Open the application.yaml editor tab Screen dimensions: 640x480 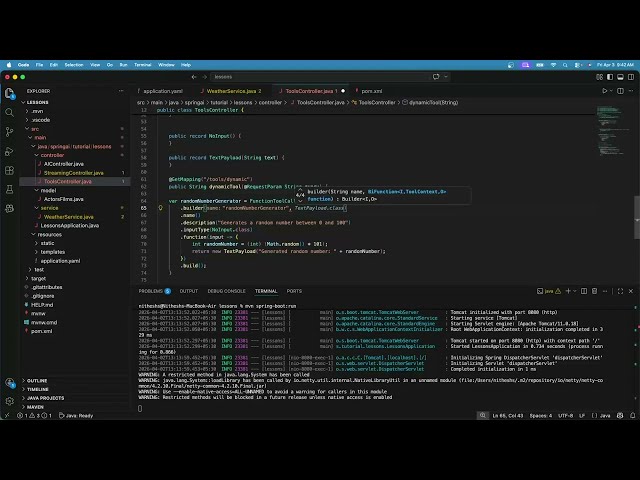point(163,91)
